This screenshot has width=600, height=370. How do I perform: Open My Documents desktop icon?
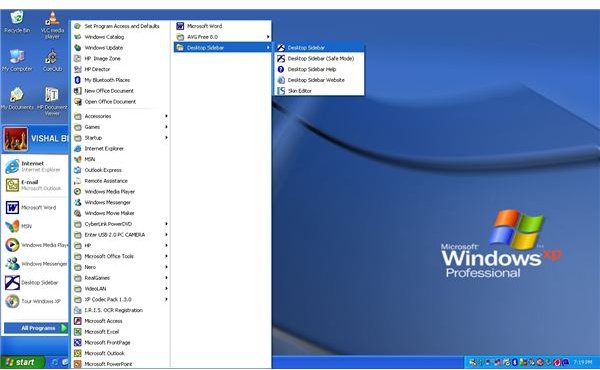pos(17,98)
